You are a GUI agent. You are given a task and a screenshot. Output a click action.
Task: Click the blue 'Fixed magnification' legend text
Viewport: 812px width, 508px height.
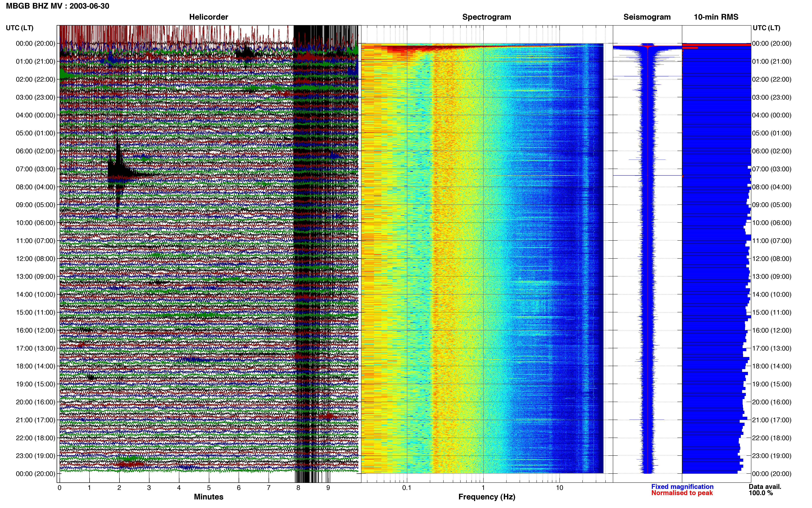pyautogui.click(x=682, y=486)
